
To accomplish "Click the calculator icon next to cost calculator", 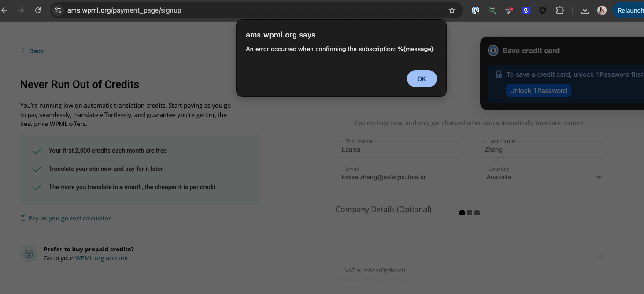I will tap(23, 218).
